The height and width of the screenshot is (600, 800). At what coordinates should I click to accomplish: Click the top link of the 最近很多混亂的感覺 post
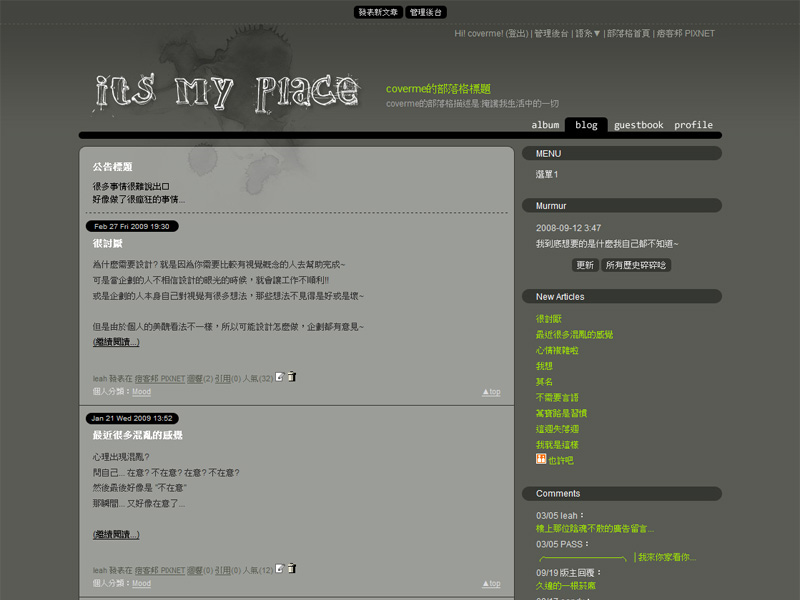pyautogui.click(x=491, y=583)
